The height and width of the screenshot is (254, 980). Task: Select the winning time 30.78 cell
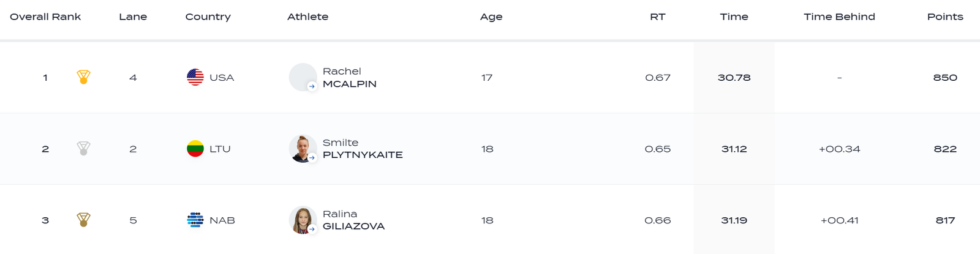(734, 78)
